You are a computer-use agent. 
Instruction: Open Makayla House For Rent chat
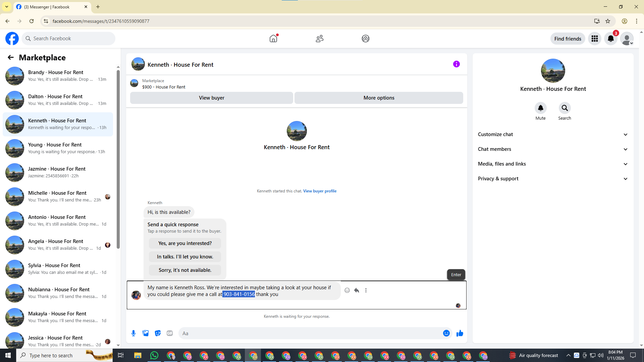58,317
